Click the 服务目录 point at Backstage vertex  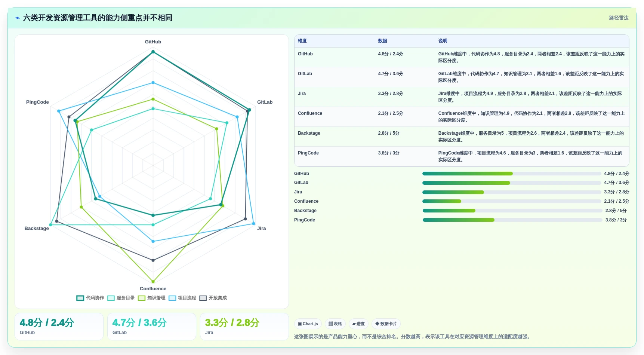point(51,225)
